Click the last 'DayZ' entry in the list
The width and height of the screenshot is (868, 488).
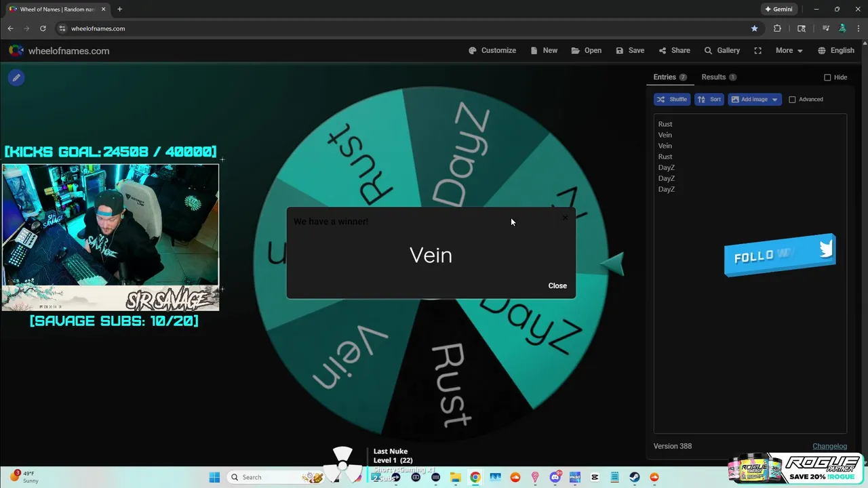[x=667, y=189]
